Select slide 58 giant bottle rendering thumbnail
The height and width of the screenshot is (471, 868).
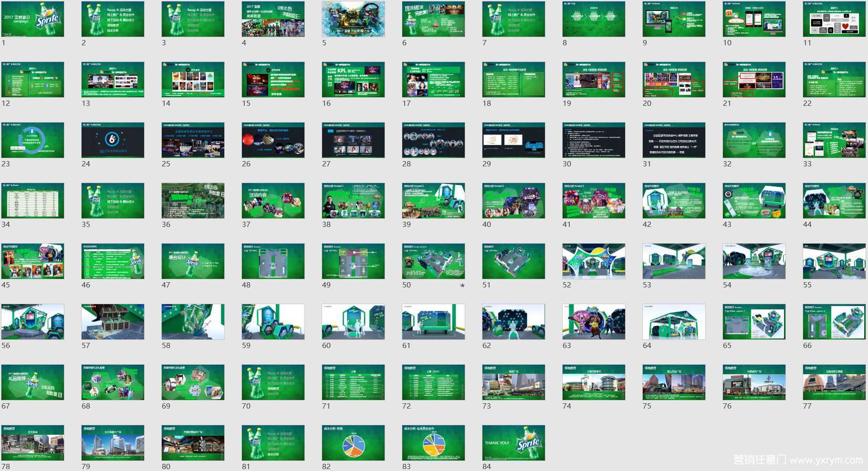pos(193,322)
